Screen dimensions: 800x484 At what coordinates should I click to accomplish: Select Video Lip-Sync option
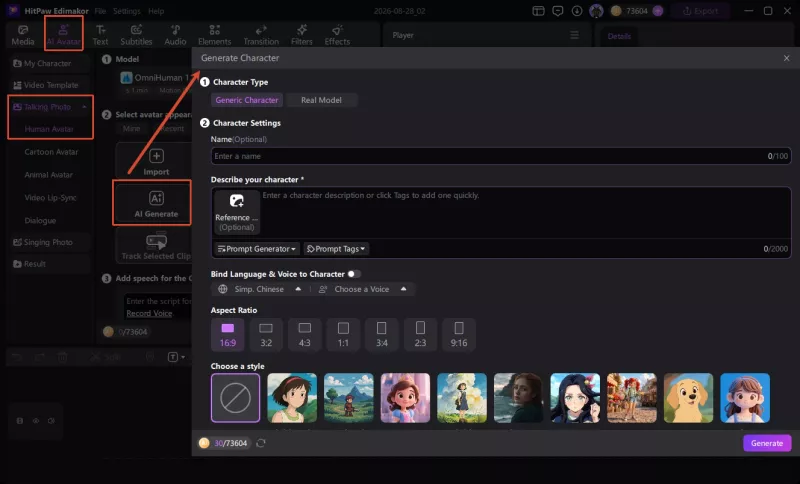click(x=51, y=198)
